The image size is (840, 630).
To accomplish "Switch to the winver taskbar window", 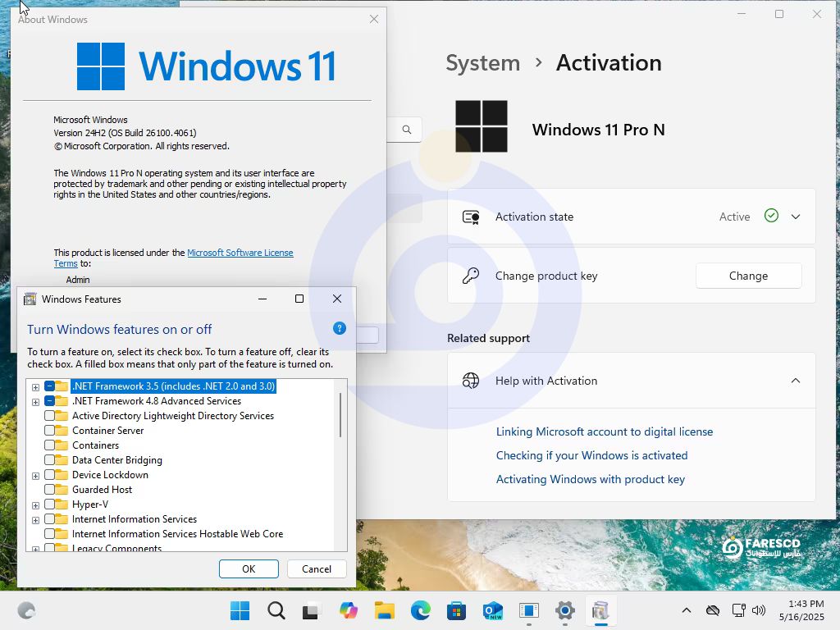I will (529, 610).
